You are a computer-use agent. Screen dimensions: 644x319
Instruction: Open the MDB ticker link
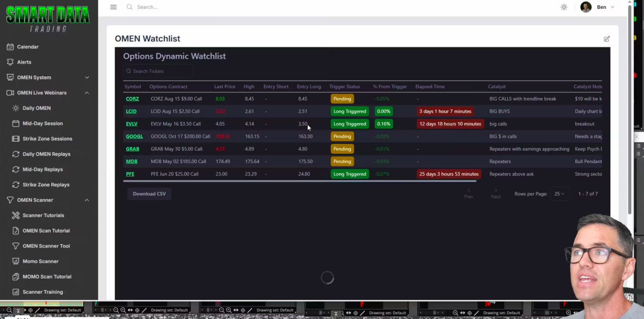coord(132,162)
